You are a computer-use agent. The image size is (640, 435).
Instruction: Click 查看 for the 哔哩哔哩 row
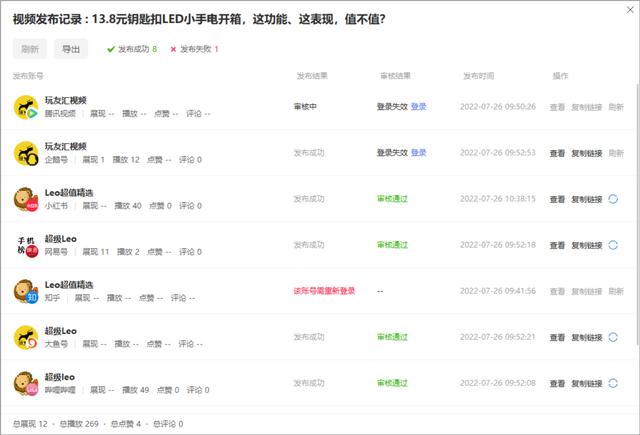click(557, 384)
